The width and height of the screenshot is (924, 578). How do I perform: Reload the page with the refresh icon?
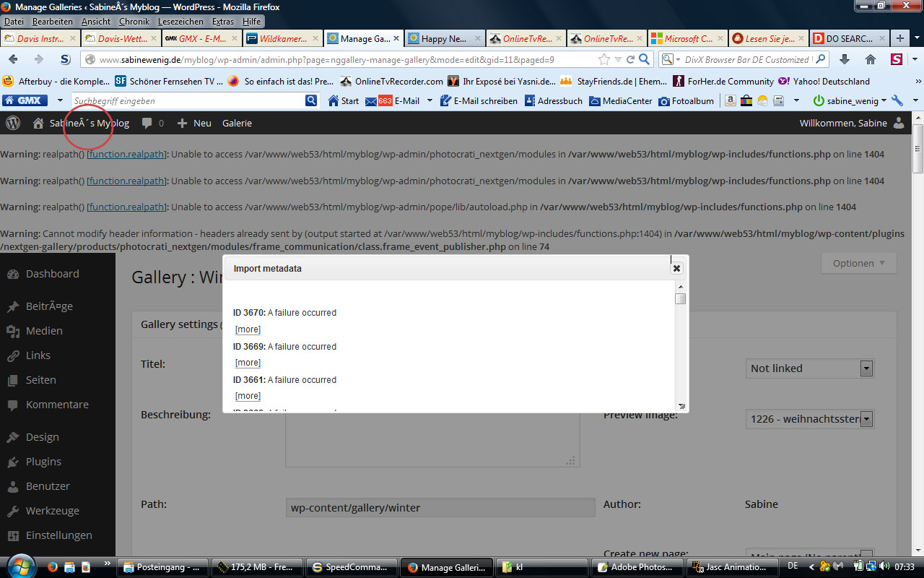point(630,59)
